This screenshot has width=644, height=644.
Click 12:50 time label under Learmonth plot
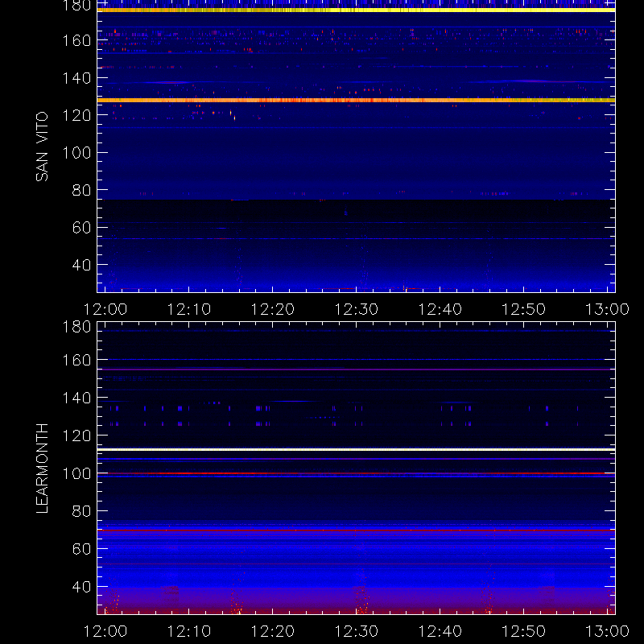(524, 631)
